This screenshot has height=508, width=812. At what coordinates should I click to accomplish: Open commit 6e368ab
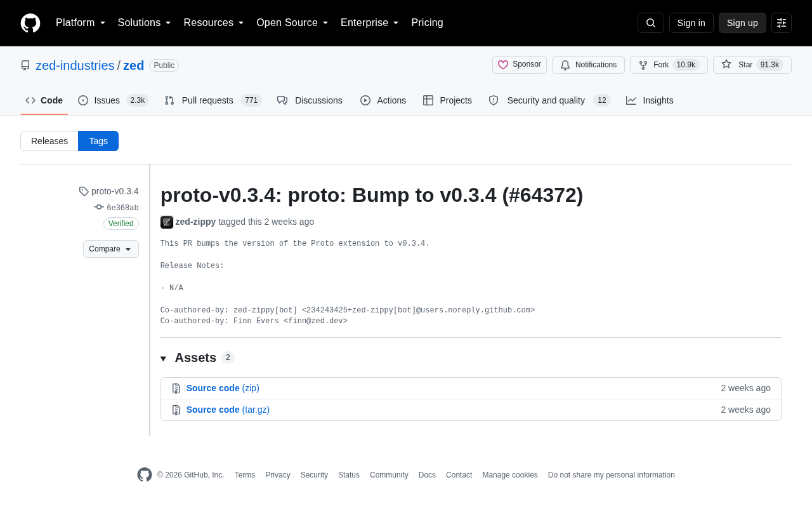click(x=122, y=208)
